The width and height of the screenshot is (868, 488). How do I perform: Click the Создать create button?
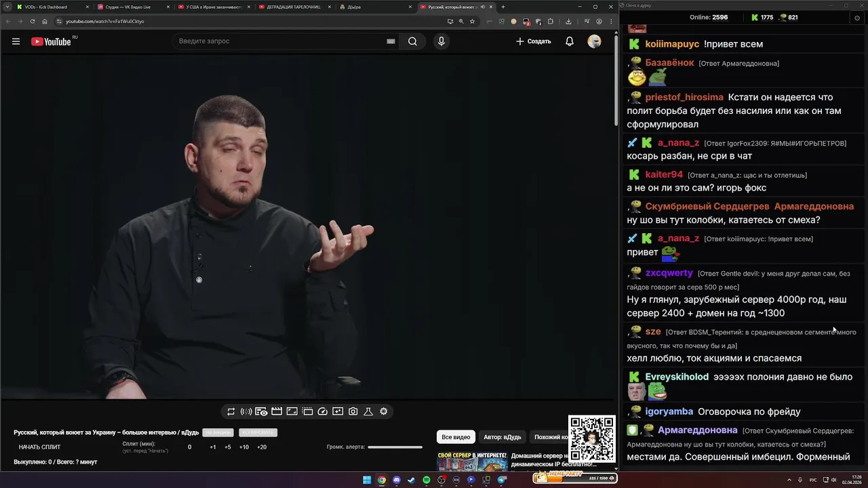tap(534, 41)
